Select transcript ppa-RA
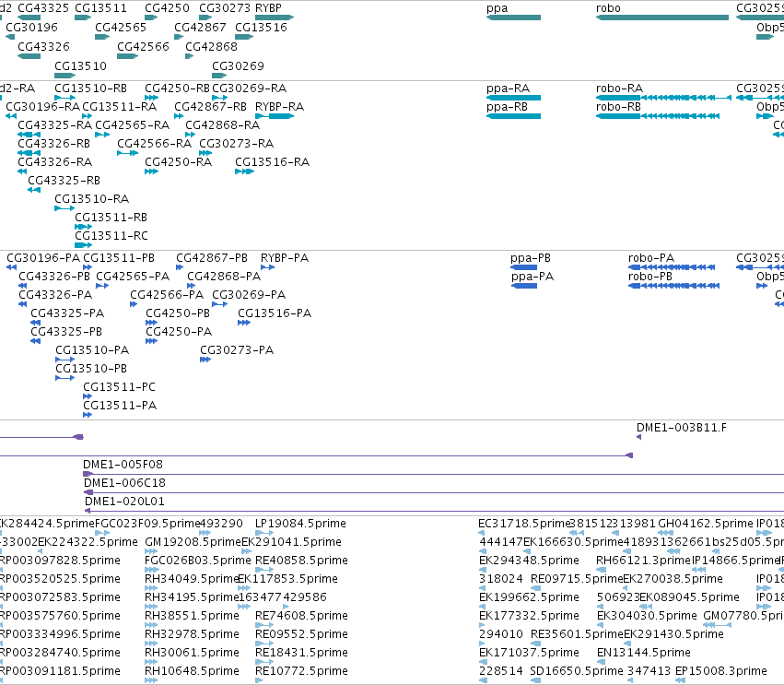The height and width of the screenshot is (685, 784). coord(513,98)
